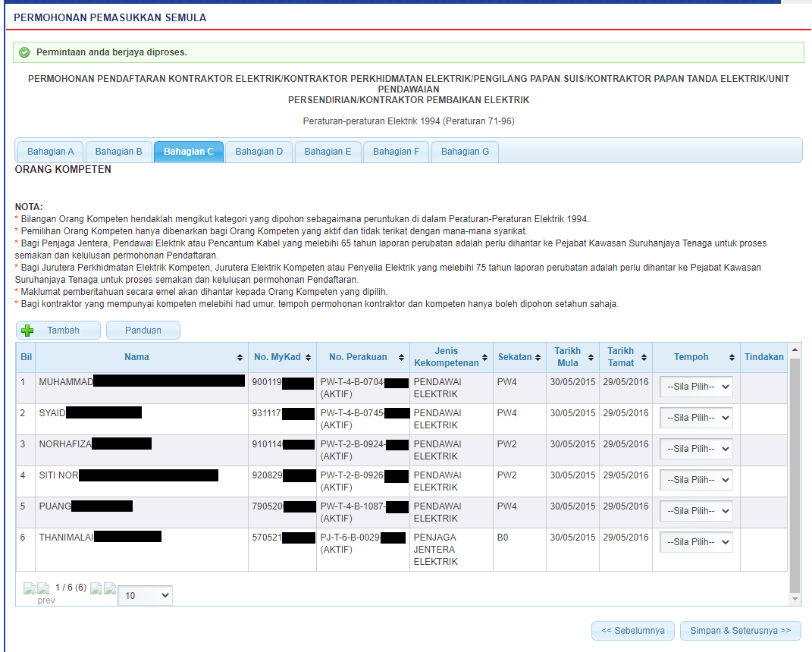The height and width of the screenshot is (652, 812).
Task: Expand Tempoh dropdown for THANIMALAI row
Action: [696, 542]
